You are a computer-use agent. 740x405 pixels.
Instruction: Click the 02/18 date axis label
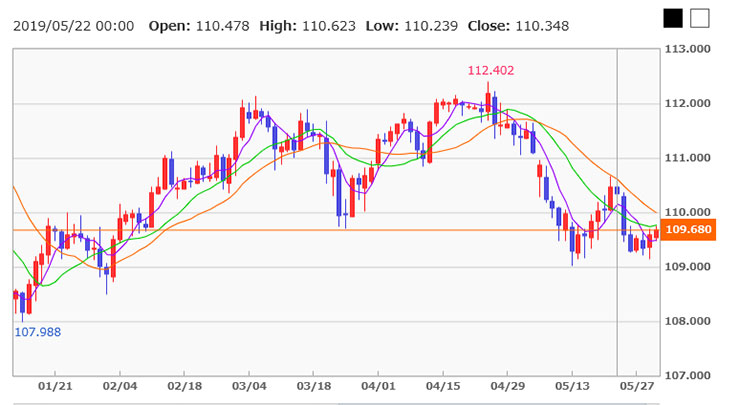[x=185, y=386]
